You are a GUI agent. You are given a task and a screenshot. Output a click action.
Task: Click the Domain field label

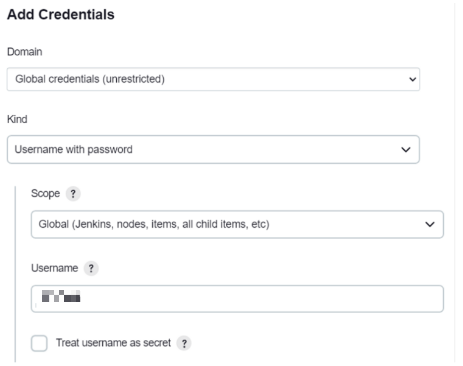25,52
